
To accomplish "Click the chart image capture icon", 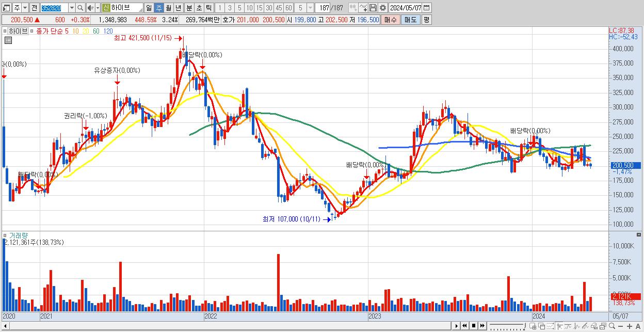I will point(603,326).
